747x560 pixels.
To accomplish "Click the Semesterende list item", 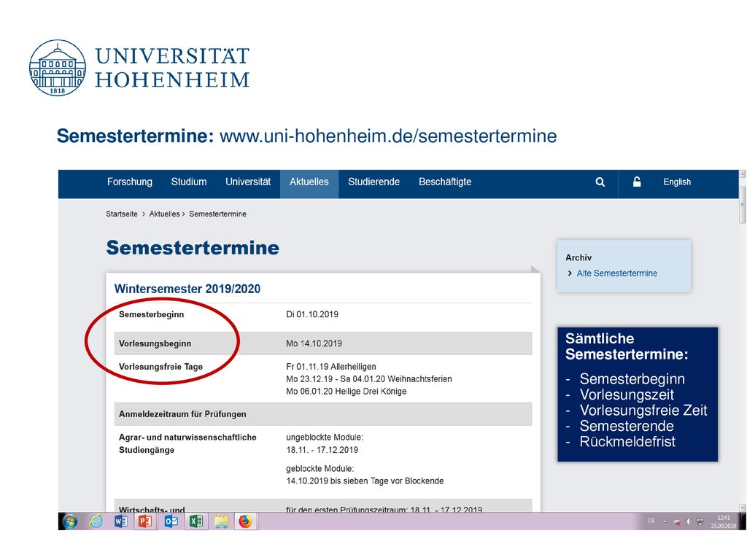I will click(627, 426).
